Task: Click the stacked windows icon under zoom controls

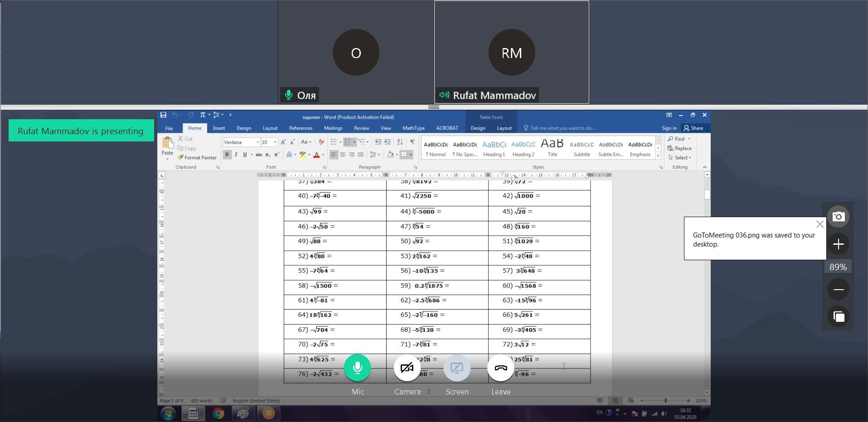Action: click(838, 316)
